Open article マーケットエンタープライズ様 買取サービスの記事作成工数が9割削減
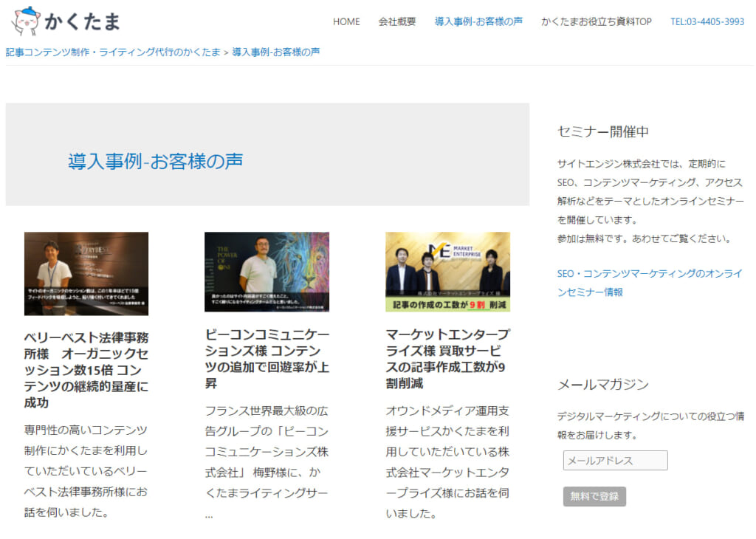 click(x=447, y=359)
